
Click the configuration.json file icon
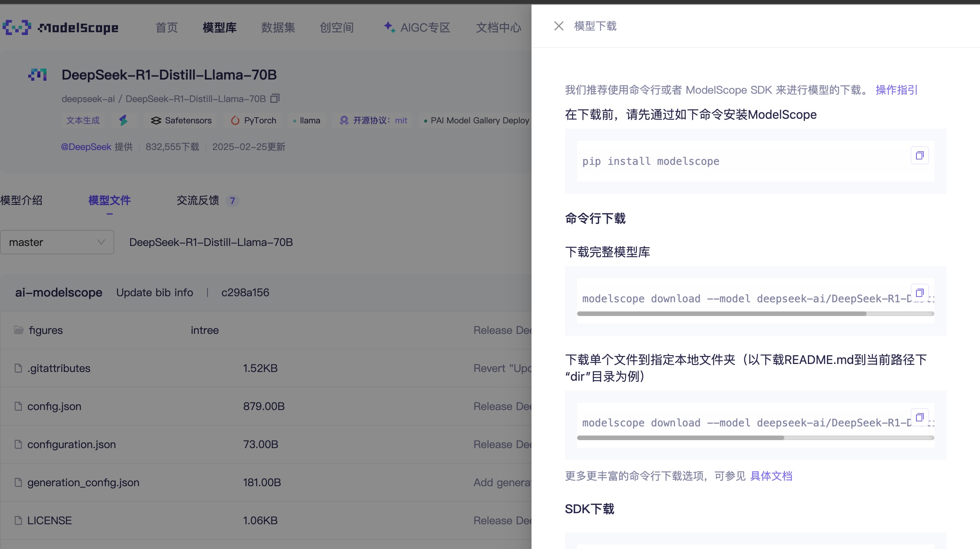[18, 444]
